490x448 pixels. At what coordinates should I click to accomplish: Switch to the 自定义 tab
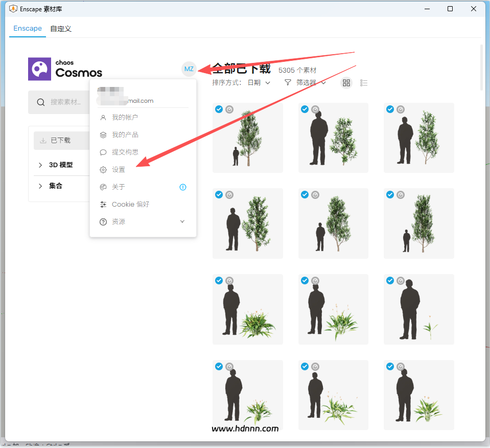point(61,29)
